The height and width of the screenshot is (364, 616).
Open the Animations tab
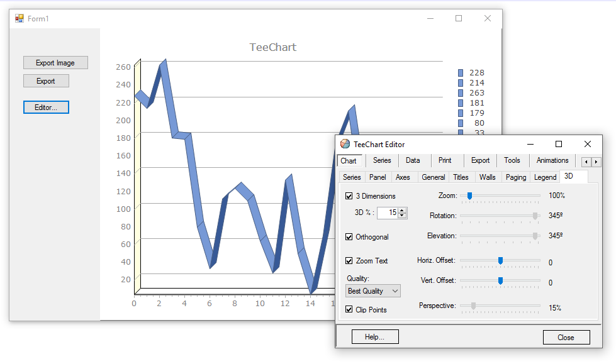click(x=552, y=160)
